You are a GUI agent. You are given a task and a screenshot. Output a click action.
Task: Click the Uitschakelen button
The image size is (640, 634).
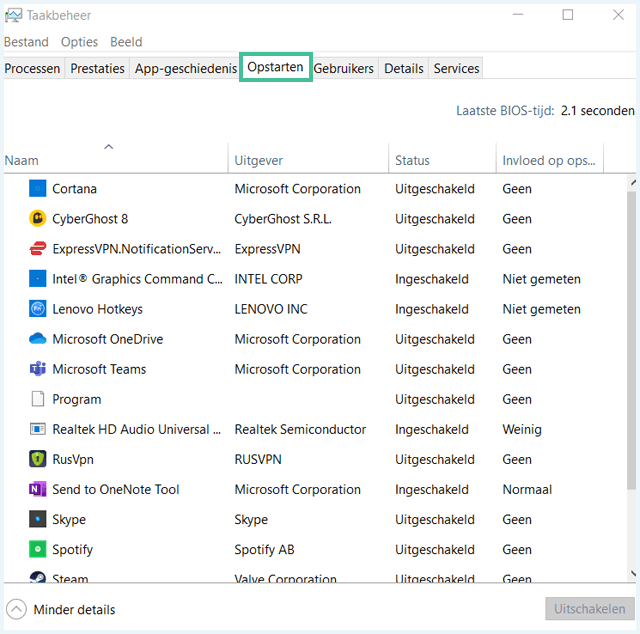click(x=590, y=609)
